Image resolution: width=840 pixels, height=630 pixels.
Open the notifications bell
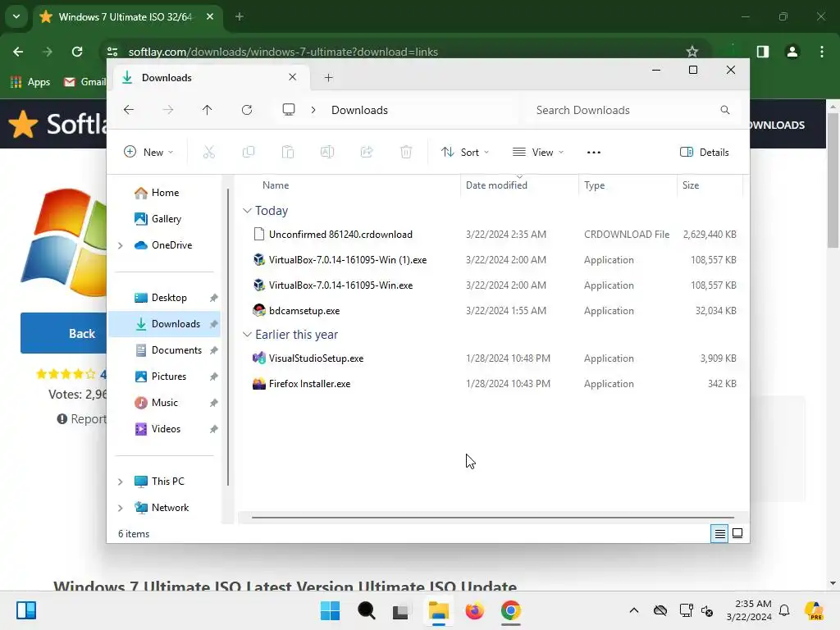click(784, 610)
